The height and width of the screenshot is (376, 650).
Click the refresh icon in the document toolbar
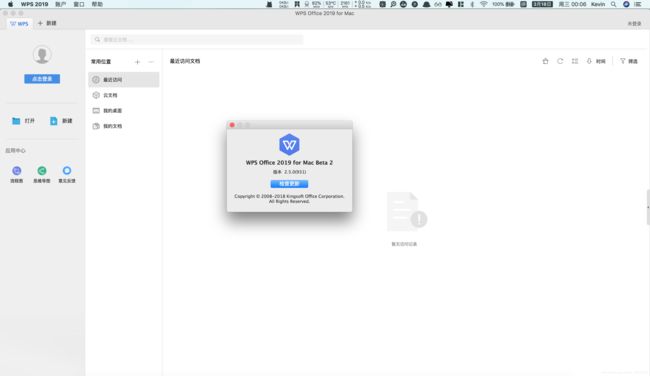560,61
